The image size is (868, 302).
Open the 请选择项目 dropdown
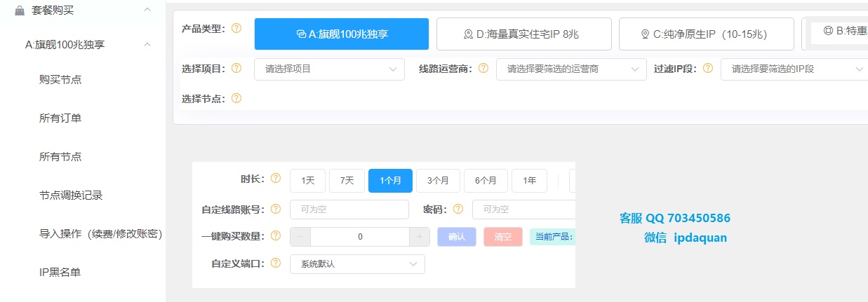(x=329, y=69)
